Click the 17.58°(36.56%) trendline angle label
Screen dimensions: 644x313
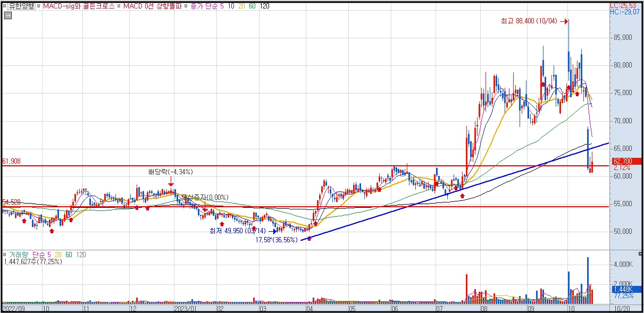[x=277, y=240]
